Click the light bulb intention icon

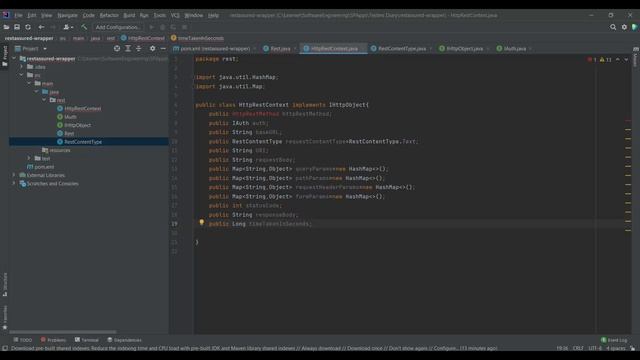[x=201, y=222]
